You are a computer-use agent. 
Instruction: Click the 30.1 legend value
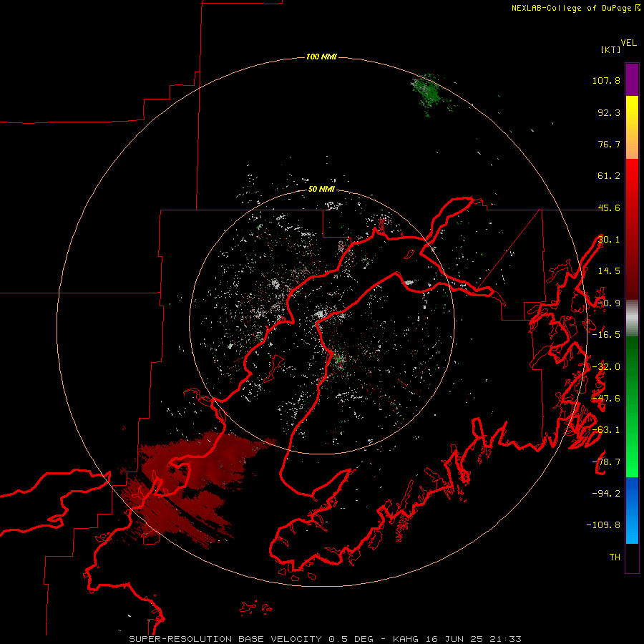(609, 240)
